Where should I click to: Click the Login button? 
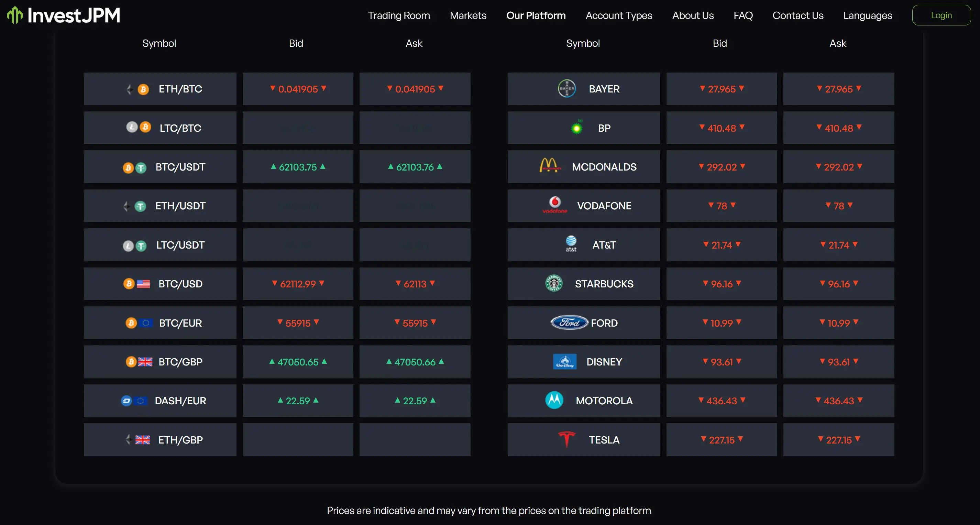[x=941, y=15]
